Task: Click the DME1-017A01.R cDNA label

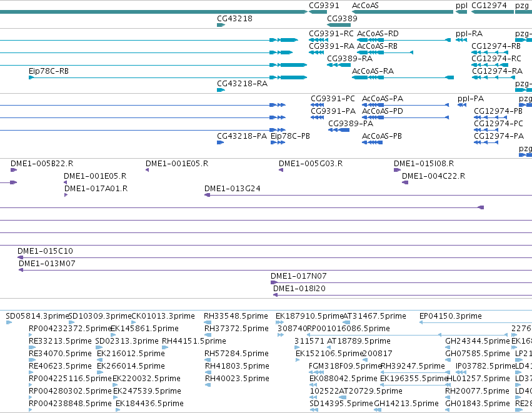Action: (x=96, y=189)
